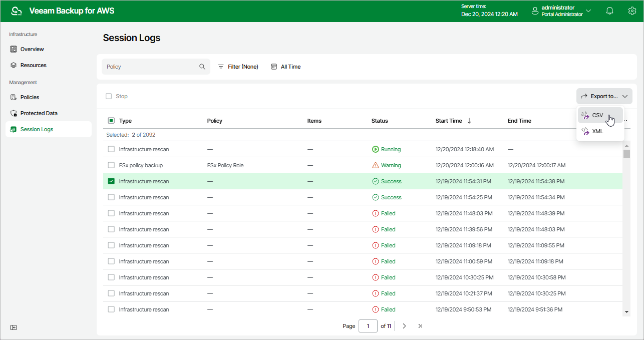
Task: Check the FSx policy backup row checkbox
Action: [x=111, y=165]
